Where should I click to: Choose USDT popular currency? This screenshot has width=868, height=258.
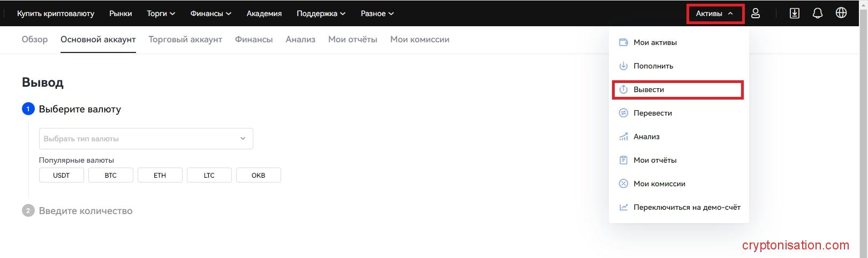tap(62, 175)
